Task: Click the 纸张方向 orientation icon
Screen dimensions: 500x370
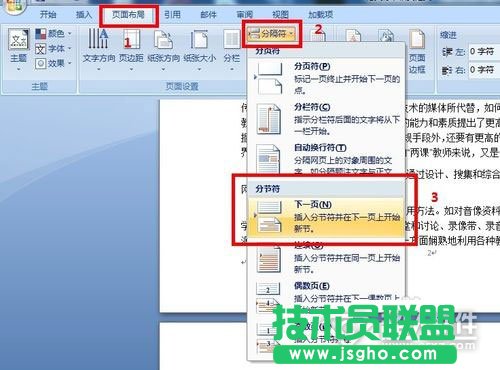Action: coord(163,49)
